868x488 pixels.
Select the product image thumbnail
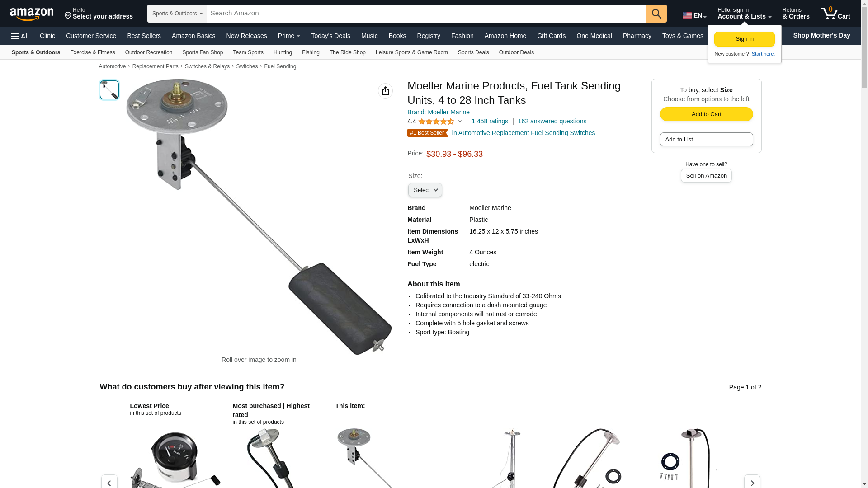(109, 90)
